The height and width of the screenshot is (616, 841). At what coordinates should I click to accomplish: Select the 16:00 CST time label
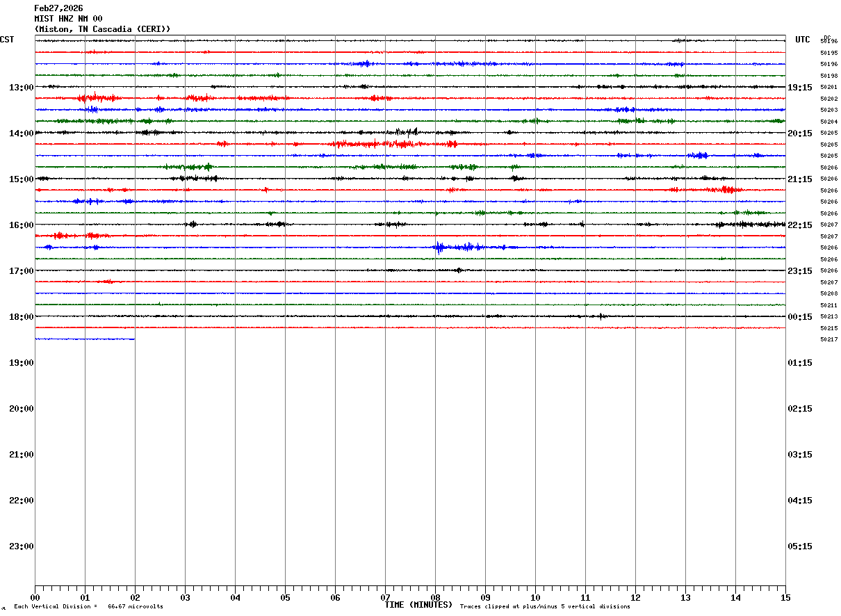click(22, 225)
